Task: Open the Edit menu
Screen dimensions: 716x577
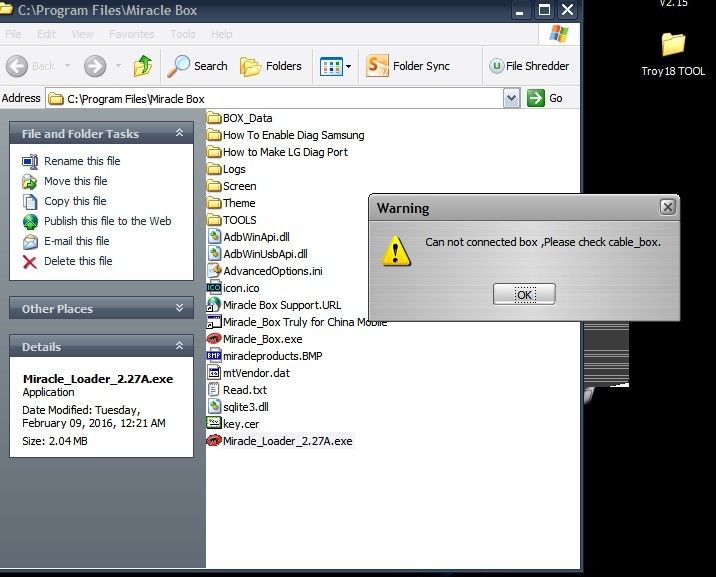Action: pos(47,34)
